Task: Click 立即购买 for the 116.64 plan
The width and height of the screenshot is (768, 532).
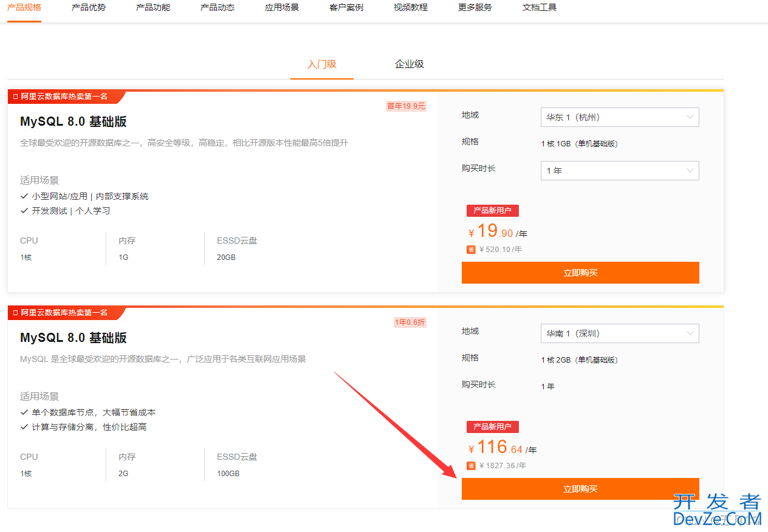Action: click(580, 489)
